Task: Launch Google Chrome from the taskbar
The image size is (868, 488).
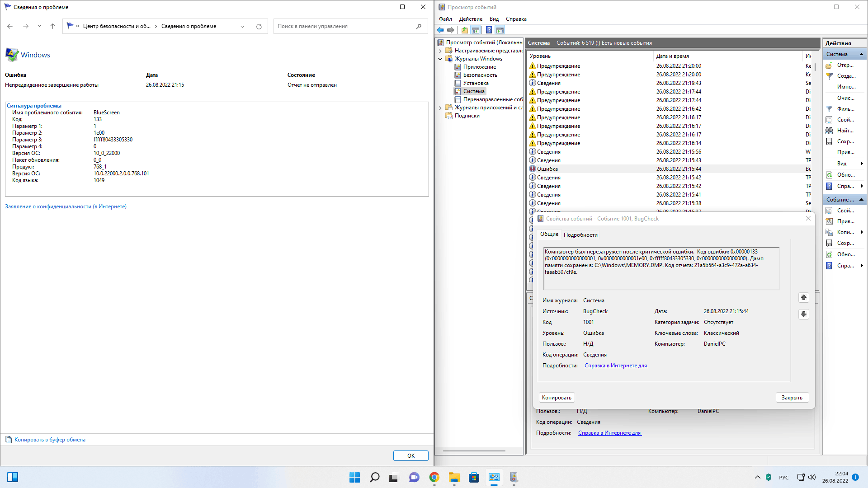Action: [x=434, y=477]
